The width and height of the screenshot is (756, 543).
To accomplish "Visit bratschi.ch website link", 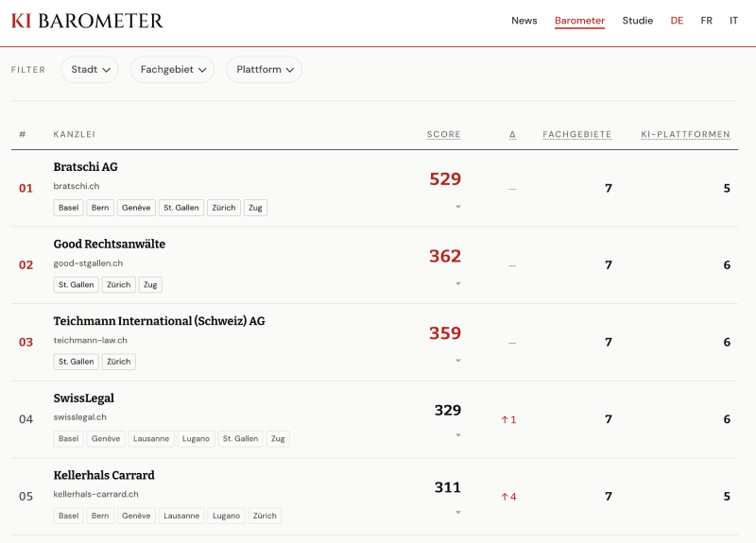I will pos(77,186).
